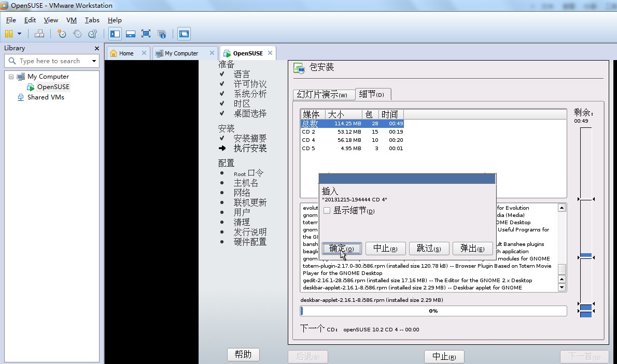Click the 跳过 (Skip) button in the dialog
Viewport: 617px width, 364px height.
[x=429, y=249]
